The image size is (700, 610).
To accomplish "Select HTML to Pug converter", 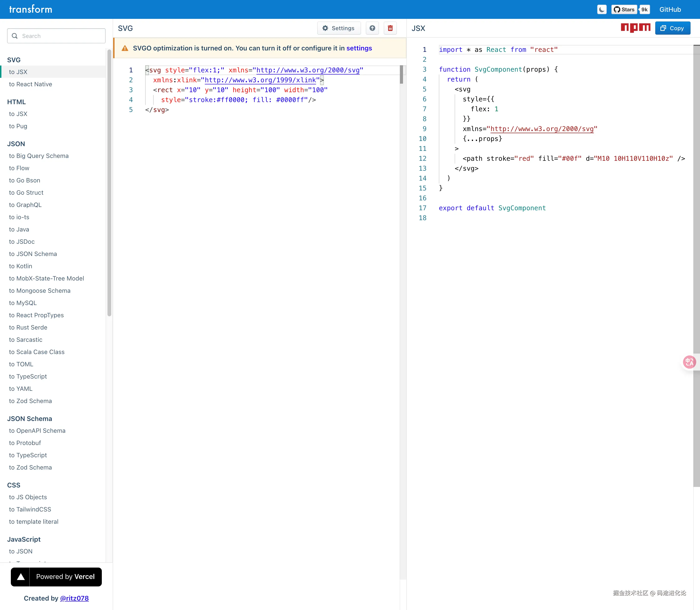I will pyautogui.click(x=18, y=126).
